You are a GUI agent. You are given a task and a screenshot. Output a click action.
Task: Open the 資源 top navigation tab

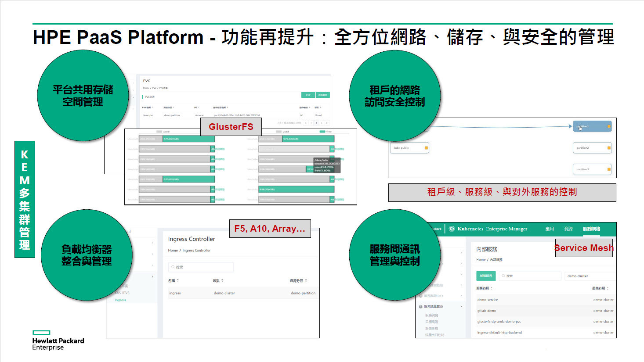tap(568, 229)
